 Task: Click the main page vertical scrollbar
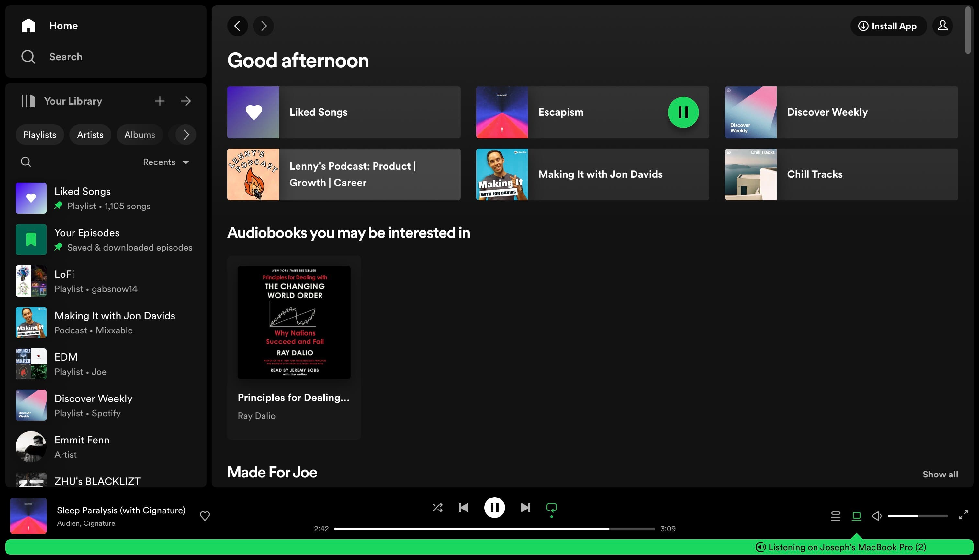(x=969, y=30)
